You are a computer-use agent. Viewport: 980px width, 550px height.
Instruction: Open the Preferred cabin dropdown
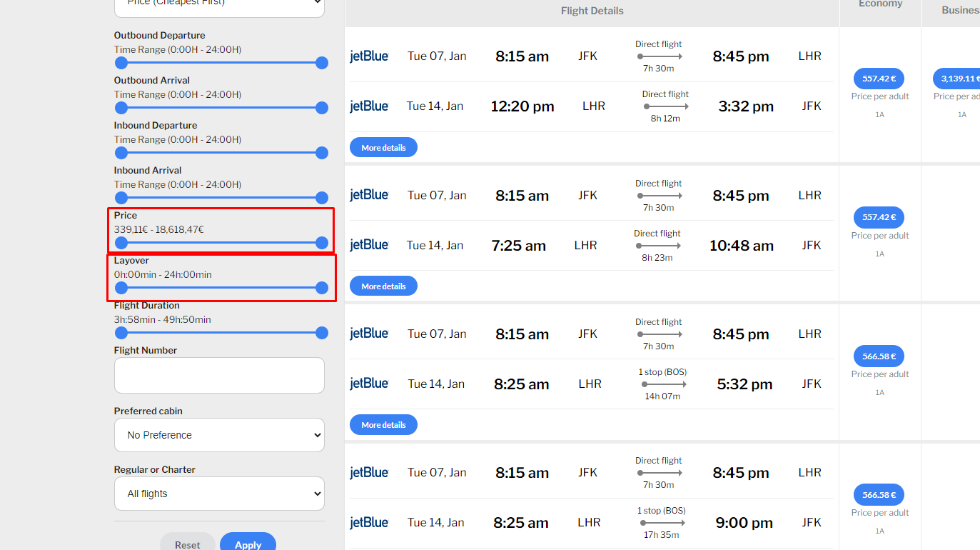[219, 435]
